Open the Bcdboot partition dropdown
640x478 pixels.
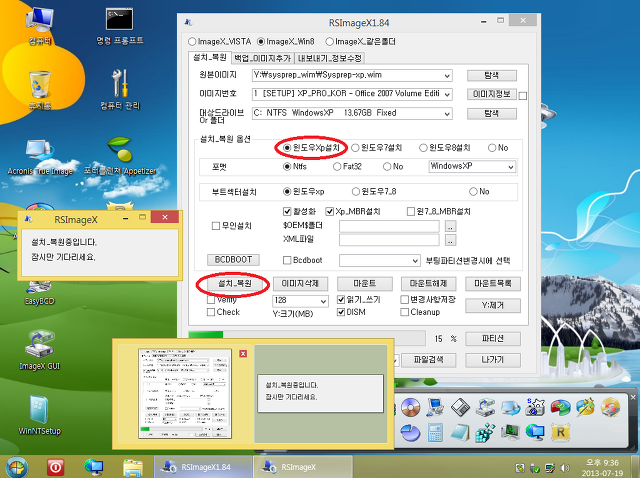tap(415, 260)
